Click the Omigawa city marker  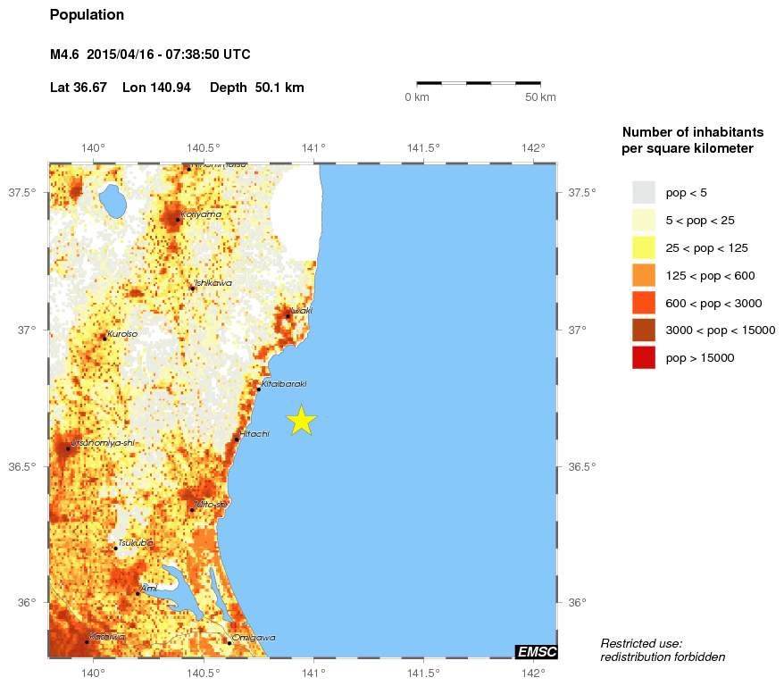tap(229, 642)
